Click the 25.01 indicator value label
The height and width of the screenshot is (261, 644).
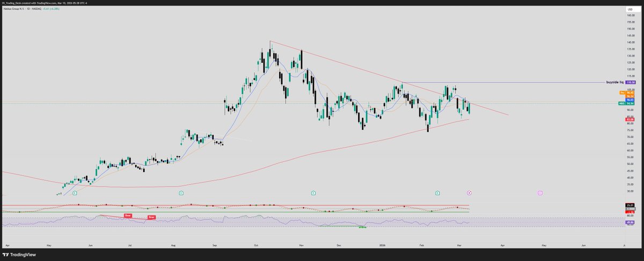630,205
